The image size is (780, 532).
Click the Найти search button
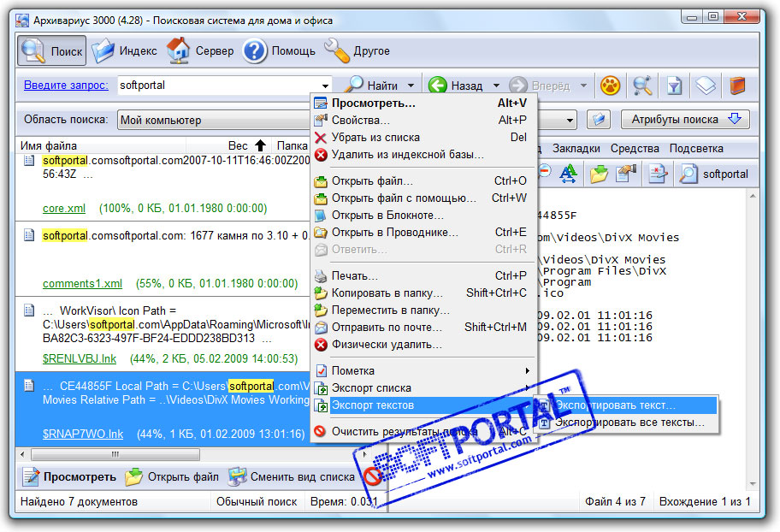[372, 86]
